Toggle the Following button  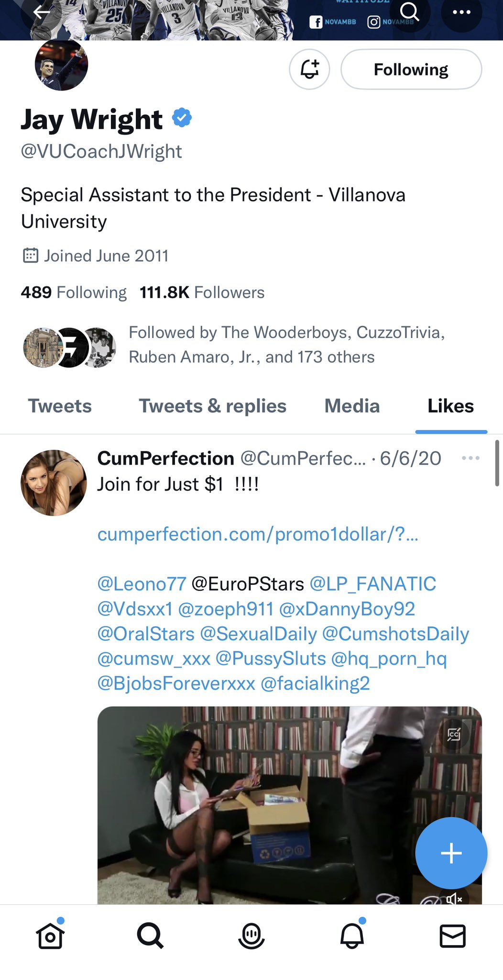click(411, 69)
